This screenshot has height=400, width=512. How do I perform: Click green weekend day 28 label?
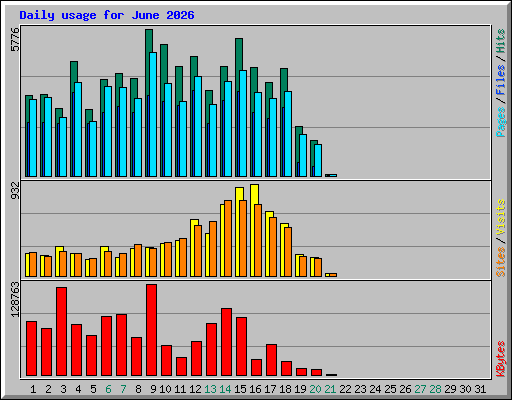click(435, 389)
